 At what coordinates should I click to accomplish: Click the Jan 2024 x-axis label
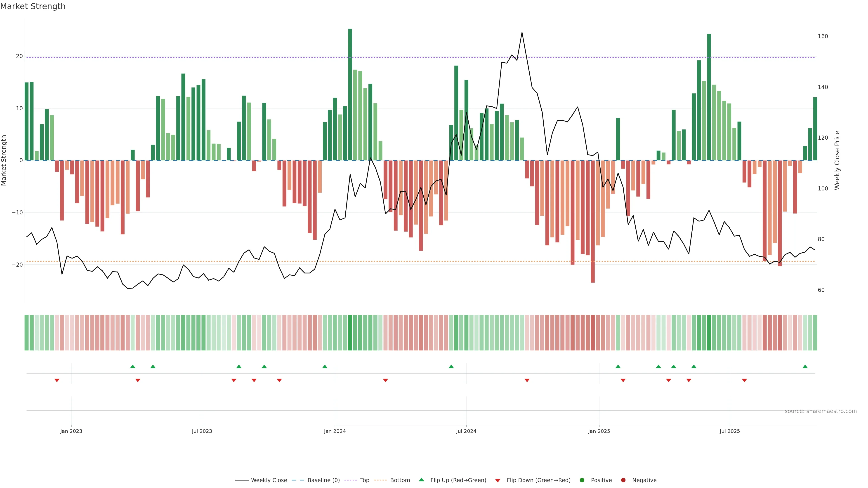pos(335,431)
